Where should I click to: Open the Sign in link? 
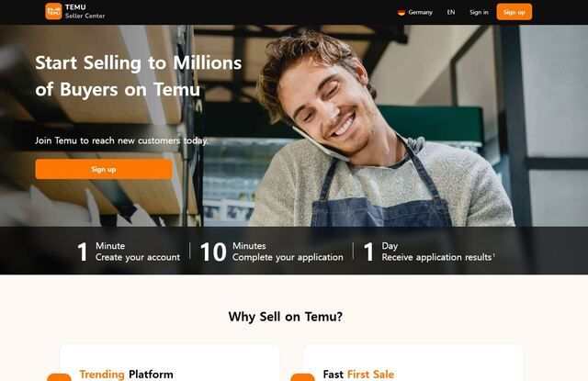[479, 12]
